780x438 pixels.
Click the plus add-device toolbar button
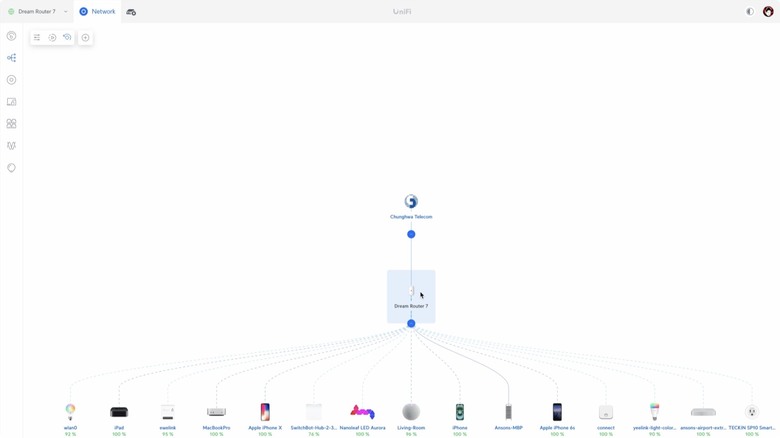pos(86,37)
